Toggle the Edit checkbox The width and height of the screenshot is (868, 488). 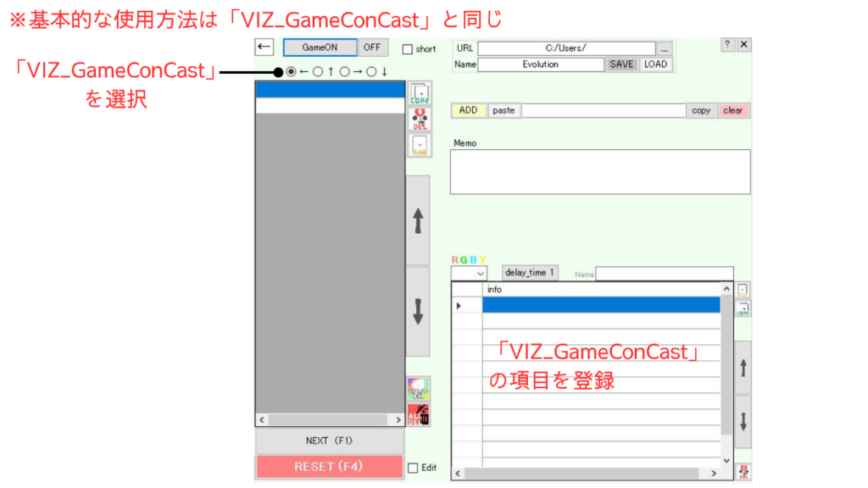click(413, 468)
